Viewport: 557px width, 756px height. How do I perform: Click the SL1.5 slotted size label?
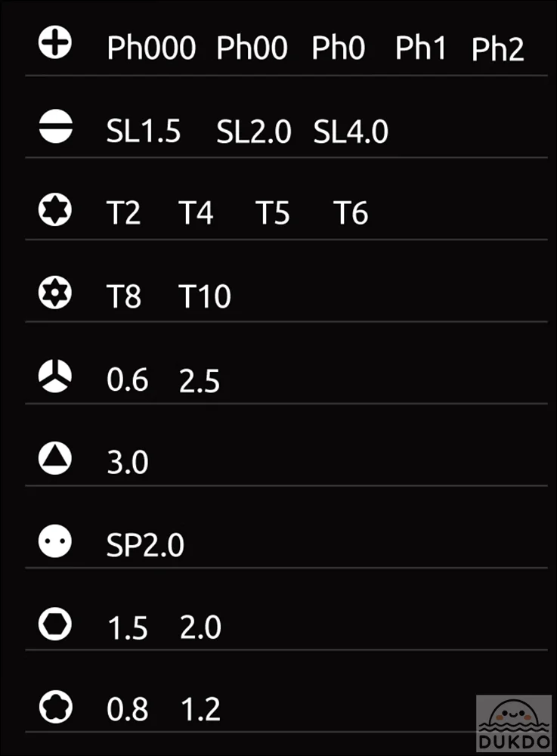144,131
